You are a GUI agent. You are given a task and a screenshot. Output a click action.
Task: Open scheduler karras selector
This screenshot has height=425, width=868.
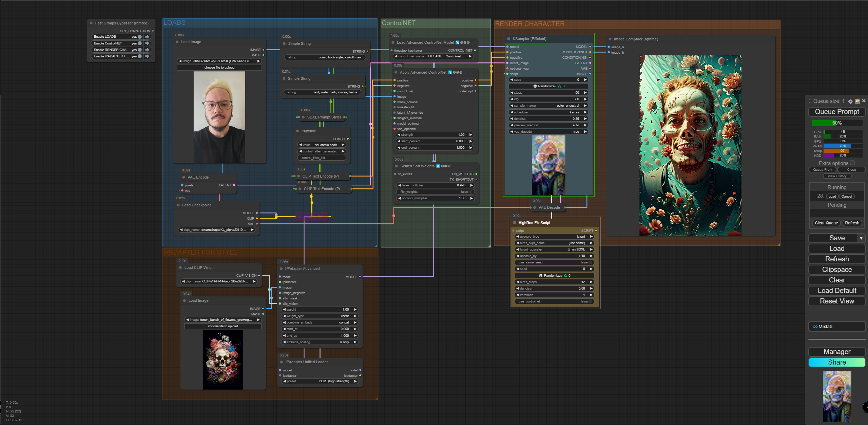(548, 112)
